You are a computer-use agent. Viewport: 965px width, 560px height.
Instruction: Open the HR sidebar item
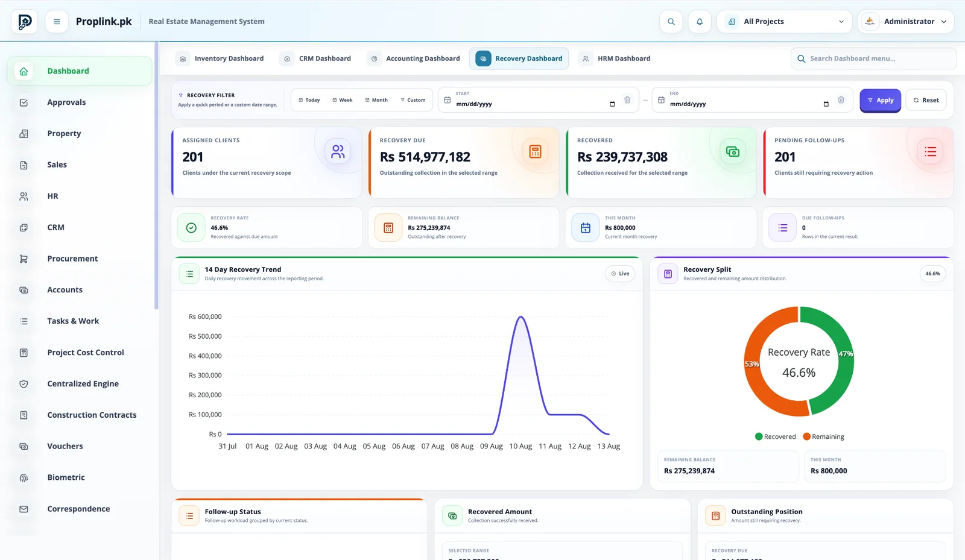coord(80,196)
